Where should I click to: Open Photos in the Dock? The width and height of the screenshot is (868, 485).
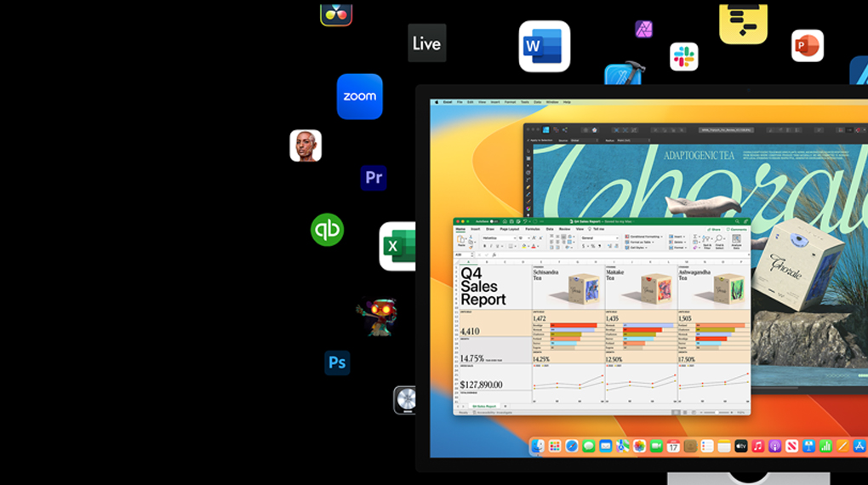click(x=639, y=446)
